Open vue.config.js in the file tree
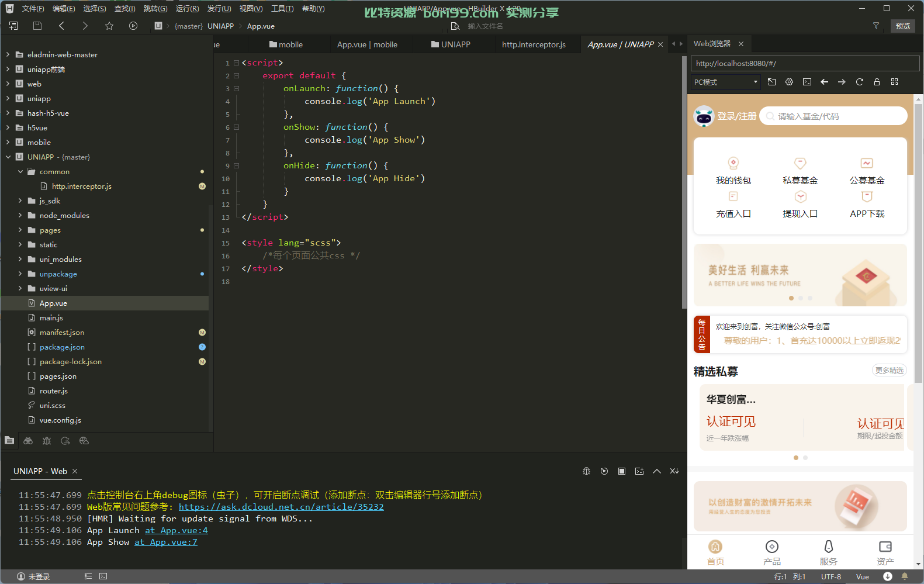 click(60, 420)
